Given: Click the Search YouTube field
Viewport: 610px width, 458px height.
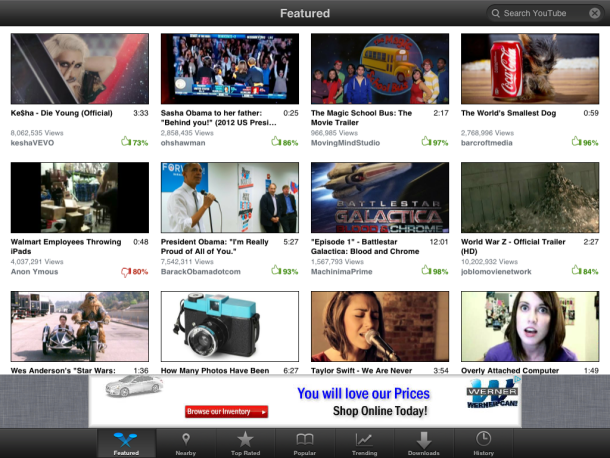Looking at the screenshot, I should tap(545, 13).
